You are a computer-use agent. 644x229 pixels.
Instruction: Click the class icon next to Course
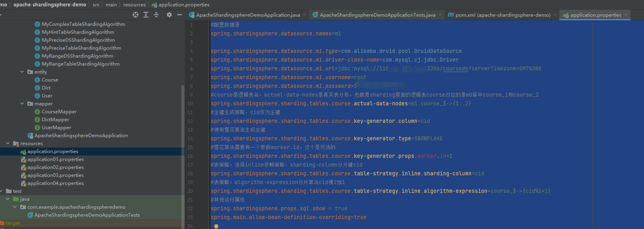[x=37, y=80]
